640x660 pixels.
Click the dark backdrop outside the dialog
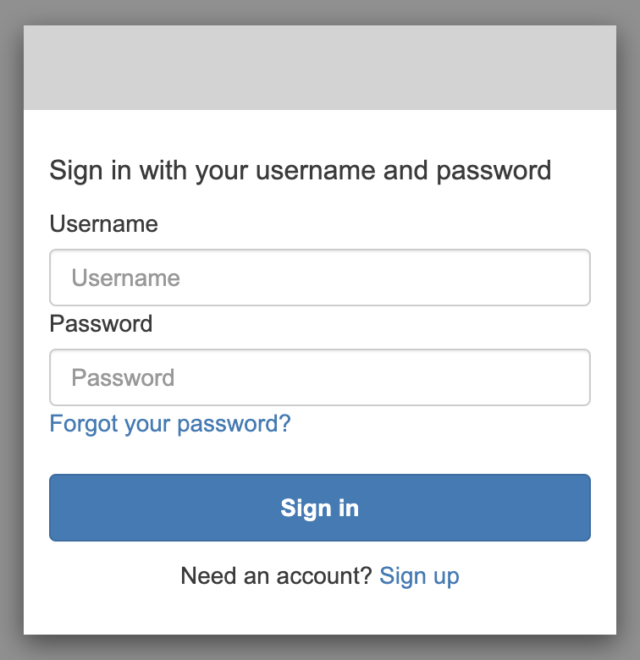click(x=11, y=330)
